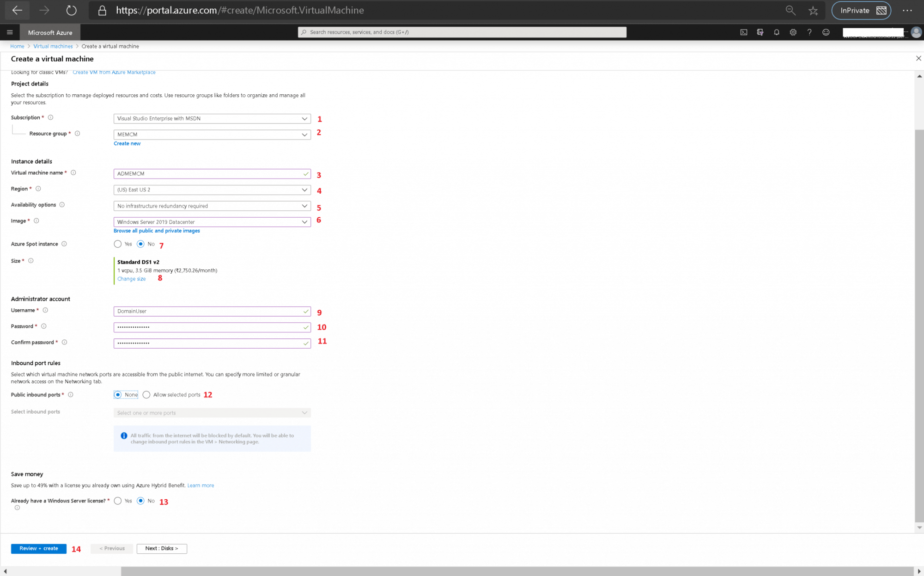Open the Azure portal hamburger menu
Viewport: 924px width, 576px height.
(x=10, y=32)
